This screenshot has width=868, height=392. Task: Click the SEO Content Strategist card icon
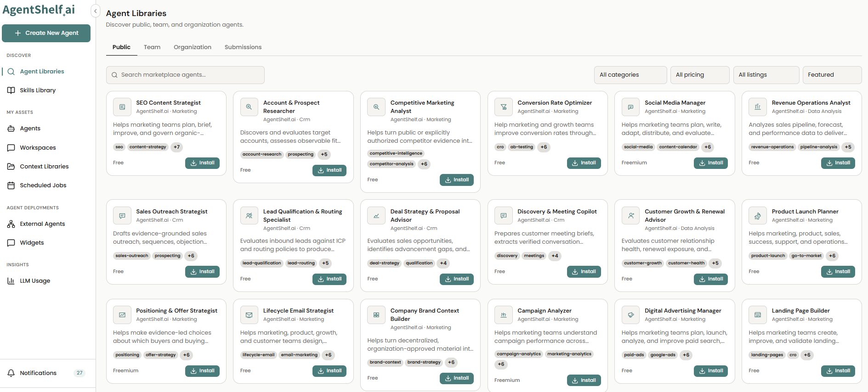tap(122, 107)
